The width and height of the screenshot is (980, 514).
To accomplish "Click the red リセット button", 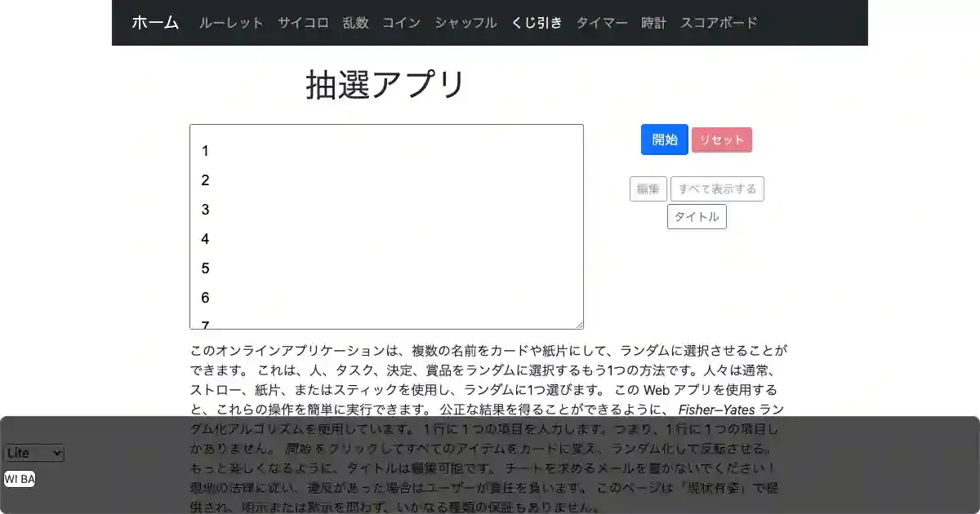I will point(721,140).
